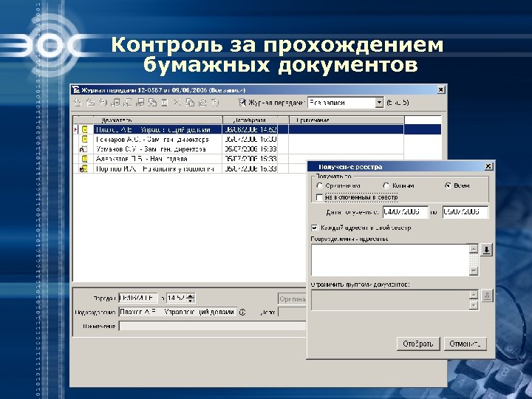532x399 pixels.
Task: Select the Копиям radio button
Action: click(386, 185)
